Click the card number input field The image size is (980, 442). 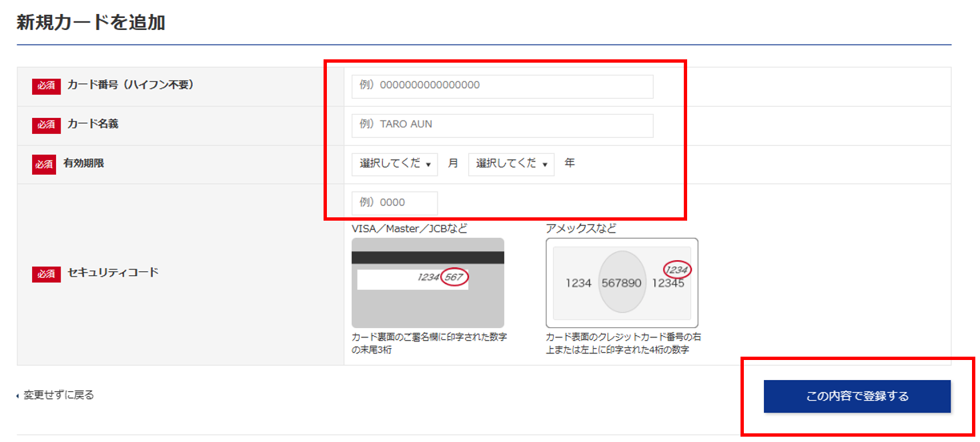[x=502, y=86]
